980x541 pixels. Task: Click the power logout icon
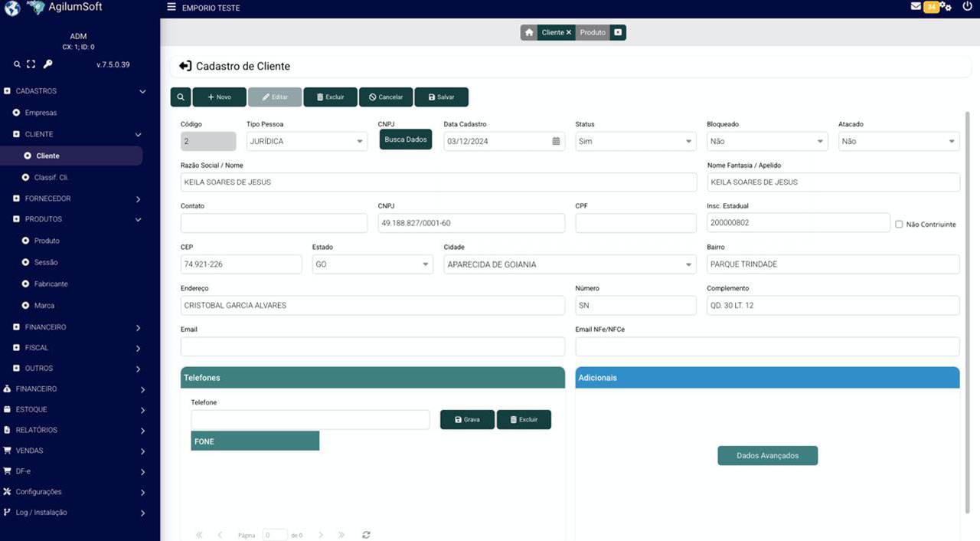click(x=967, y=7)
